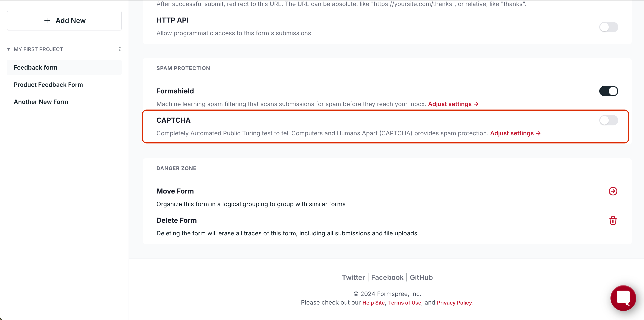The height and width of the screenshot is (320, 644).
Task: Open Another New Form
Action: (41, 102)
